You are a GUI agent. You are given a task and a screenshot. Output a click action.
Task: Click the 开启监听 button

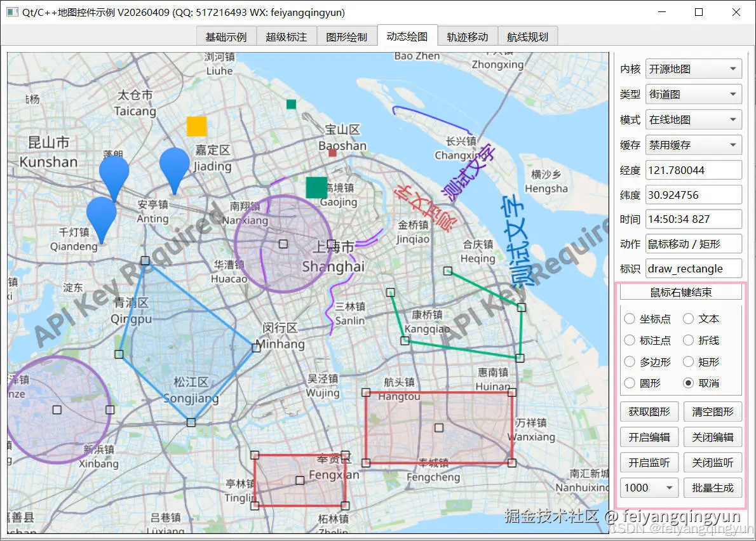click(649, 462)
